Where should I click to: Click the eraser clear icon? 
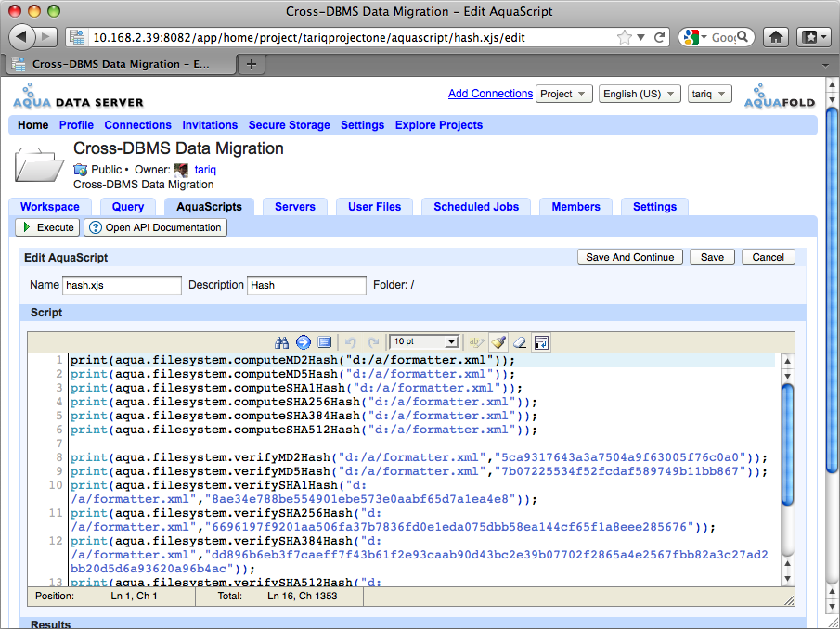pyautogui.click(x=520, y=342)
